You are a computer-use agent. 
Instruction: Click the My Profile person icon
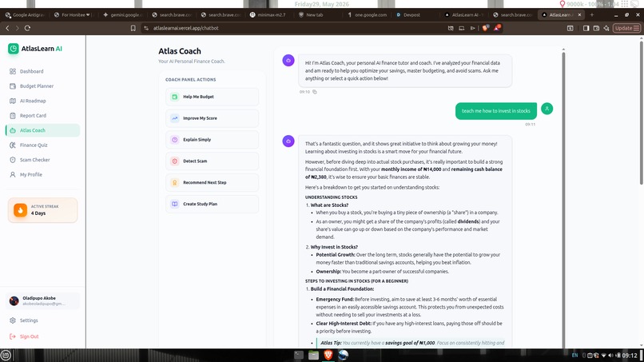[x=13, y=175]
